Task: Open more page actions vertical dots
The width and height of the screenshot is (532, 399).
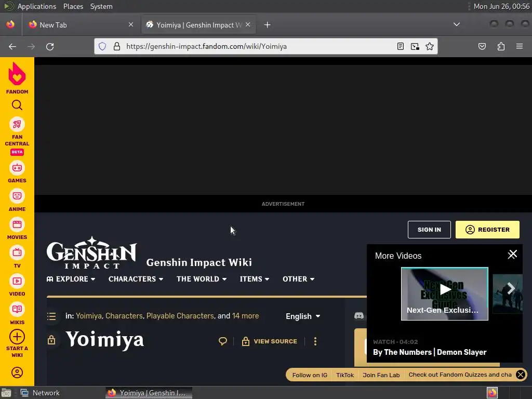Action: pyautogui.click(x=315, y=341)
